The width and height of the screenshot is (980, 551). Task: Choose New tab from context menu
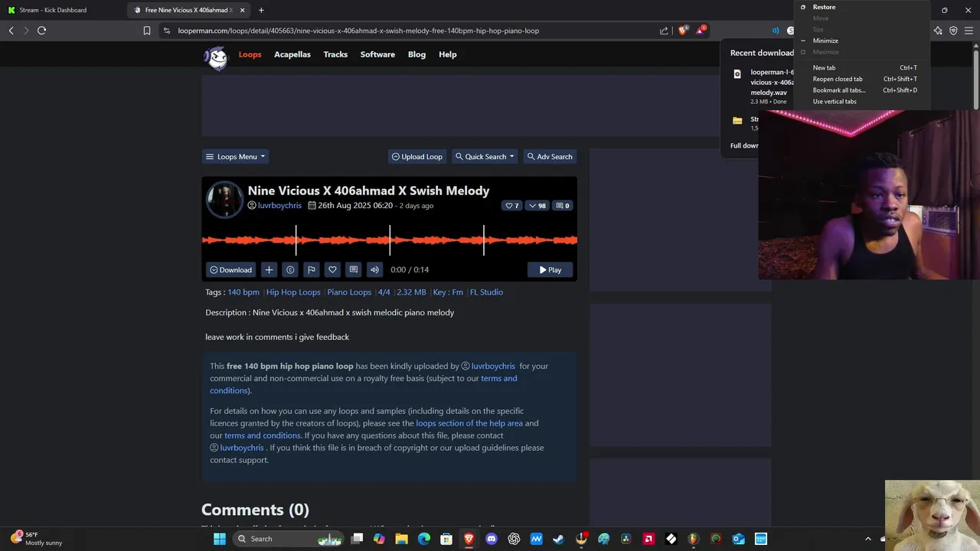pyautogui.click(x=861, y=68)
